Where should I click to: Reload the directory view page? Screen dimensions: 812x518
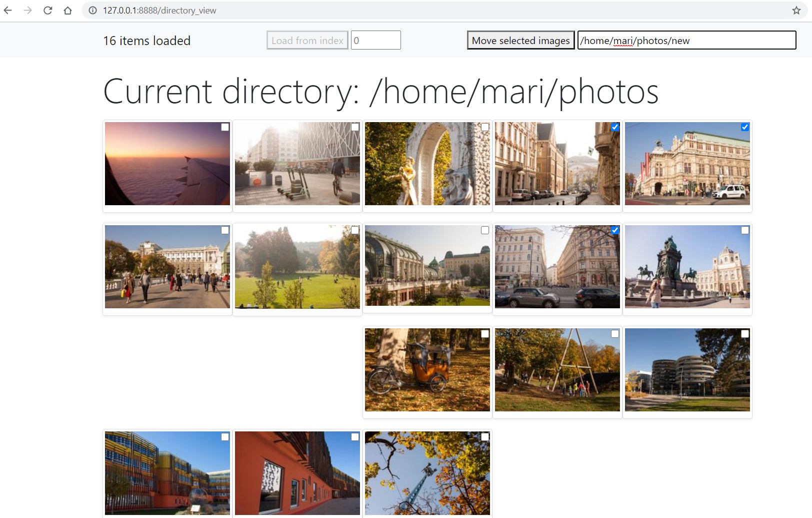pyautogui.click(x=48, y=10)
